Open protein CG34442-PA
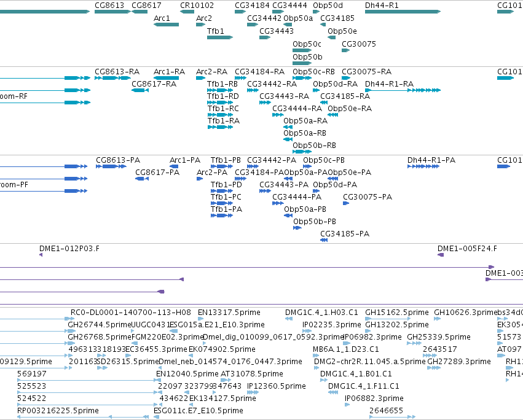The height and width of the screenshot is (420, 523). pyautogui.click(x=272, y=160)
